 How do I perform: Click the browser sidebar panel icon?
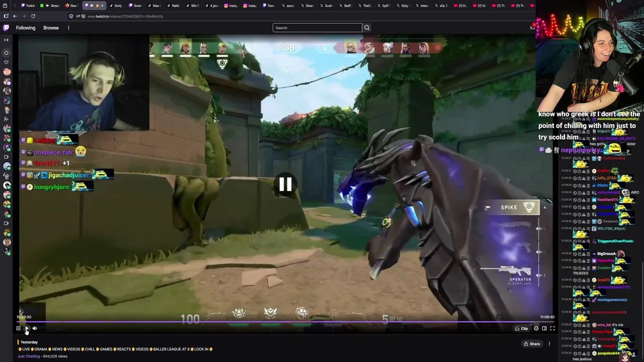pyautogui.click(x=6, y=16)
